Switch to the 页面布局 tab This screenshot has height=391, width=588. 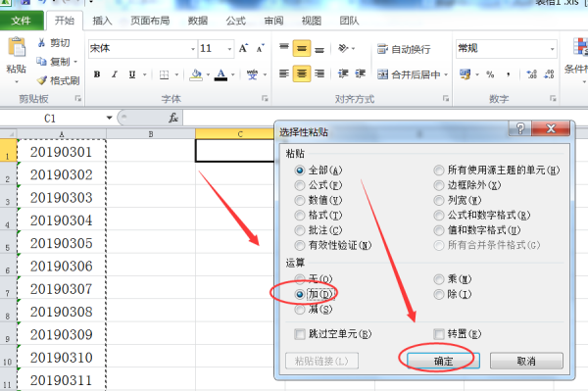(150, 21)
